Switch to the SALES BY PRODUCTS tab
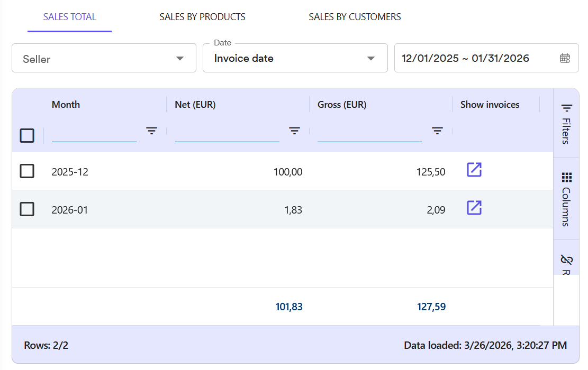The width and height of the screenshot is (588, 370). [x=202, y=16]
